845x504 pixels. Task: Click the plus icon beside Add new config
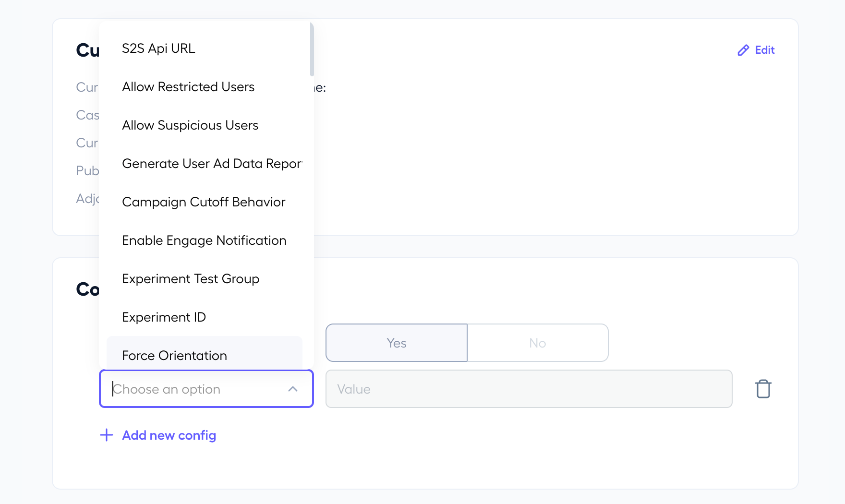(106, 435)
